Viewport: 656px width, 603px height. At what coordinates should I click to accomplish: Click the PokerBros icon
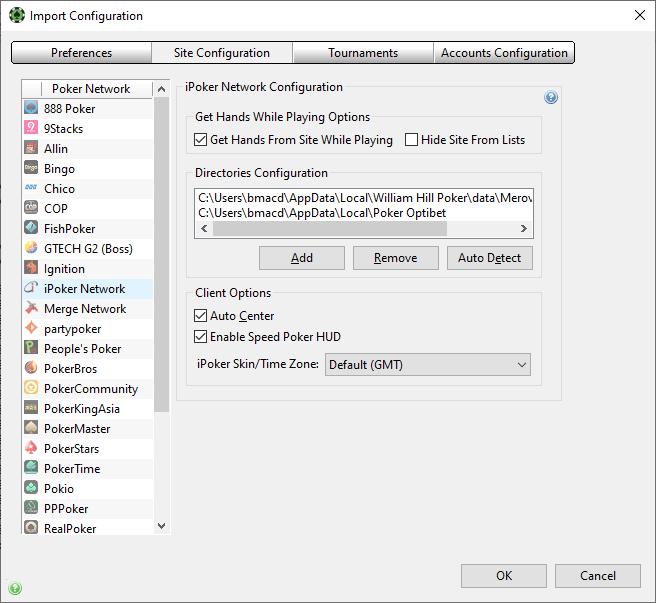point(31,368)
